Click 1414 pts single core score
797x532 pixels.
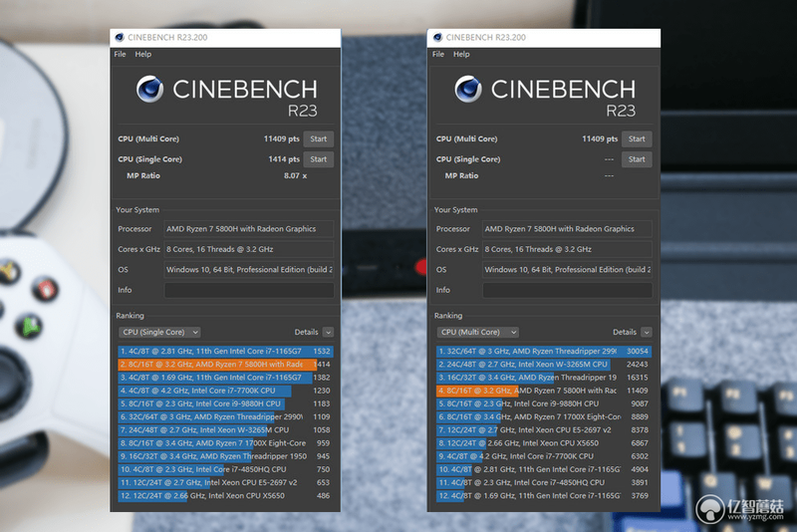click(x=284, y=159)
